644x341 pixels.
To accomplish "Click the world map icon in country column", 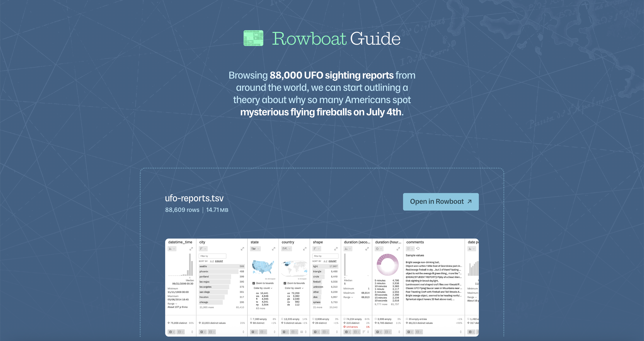I will (x=285, y=249).
